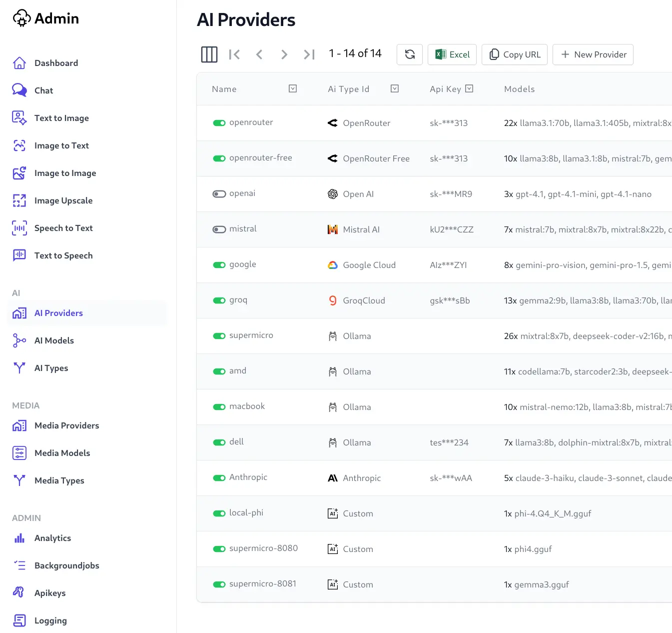
Task: Open the Logging link
Action: coord(50,620)
